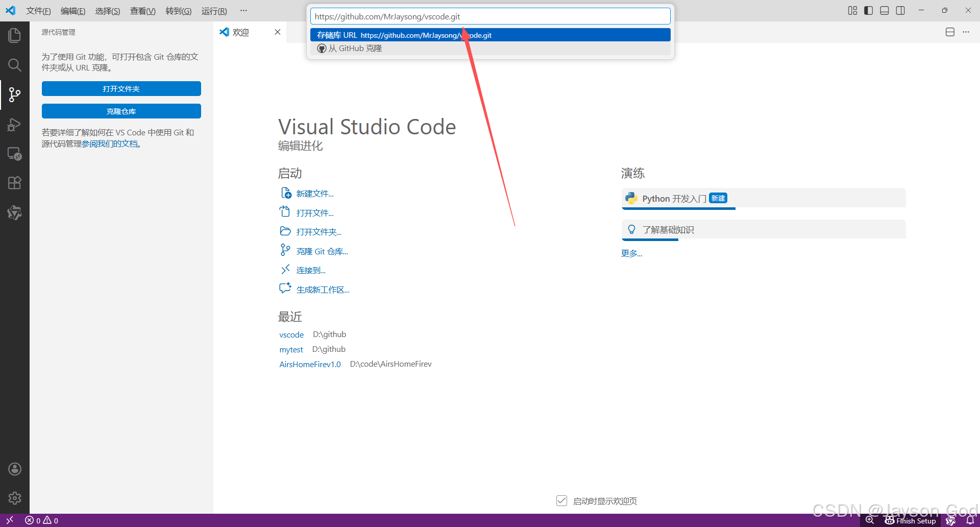This screenshot has height=527, width=980.
Task: Open recent project mytest
Action: 291,350
